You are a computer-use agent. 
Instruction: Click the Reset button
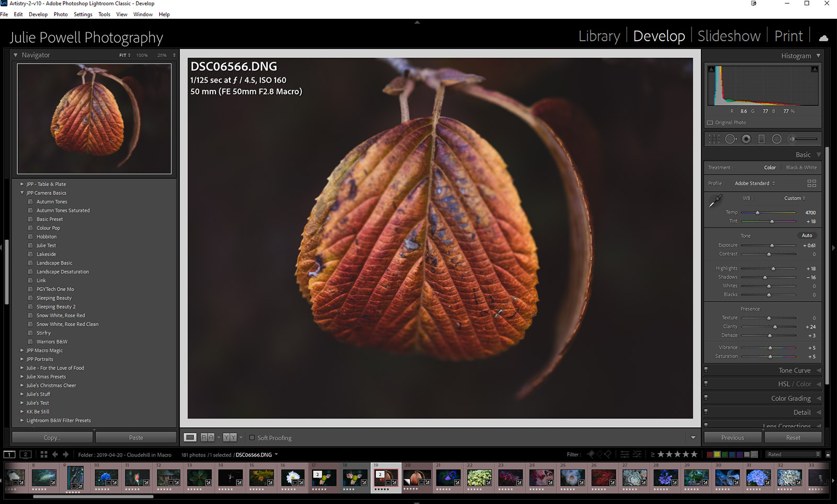[793, 438]
